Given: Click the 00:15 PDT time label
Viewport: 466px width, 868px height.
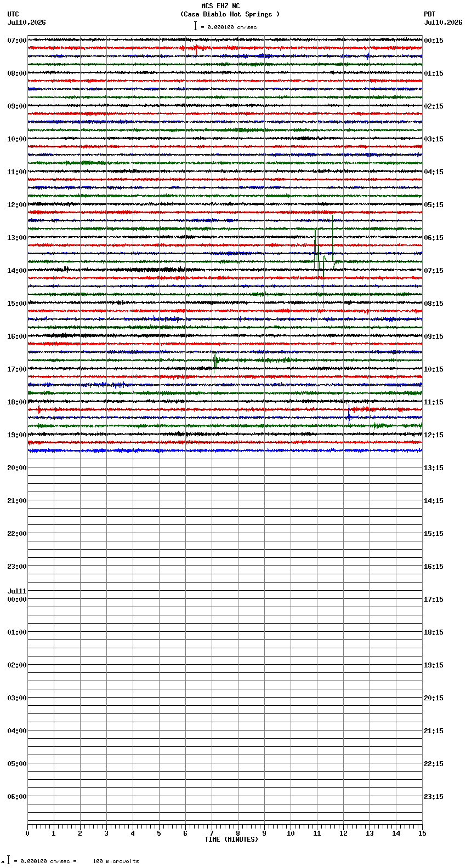Looking at the screenshot, I should tap(434, 41).
